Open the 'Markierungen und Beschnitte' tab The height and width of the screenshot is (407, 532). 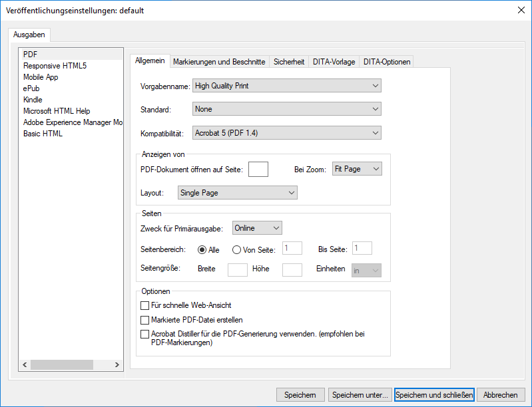[219, 62]
